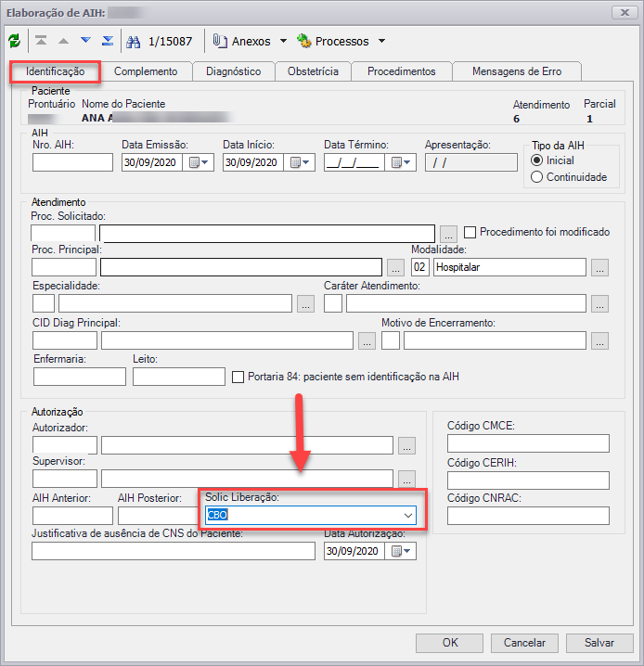The height and width of the screenshot is (666, 644).
Task: Click the Salvar button
Action: [x=599, y=643]
